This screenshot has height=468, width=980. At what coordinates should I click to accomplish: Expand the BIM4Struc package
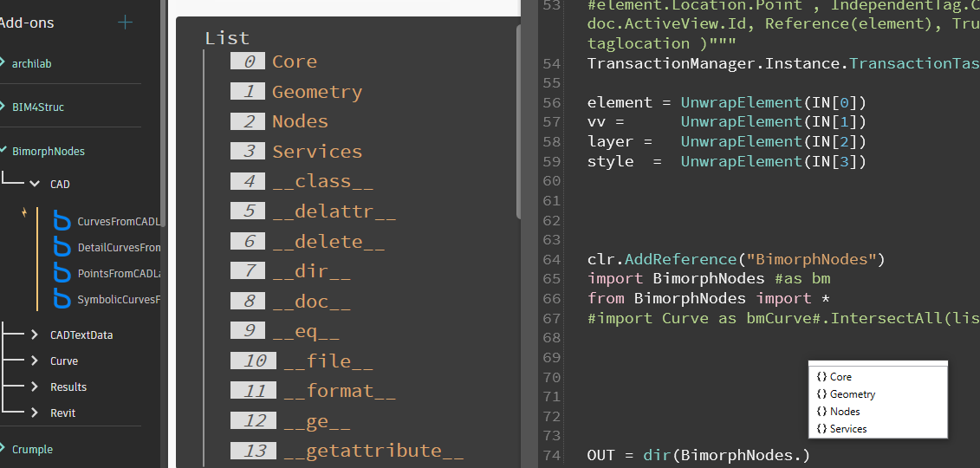click(3, 107)
